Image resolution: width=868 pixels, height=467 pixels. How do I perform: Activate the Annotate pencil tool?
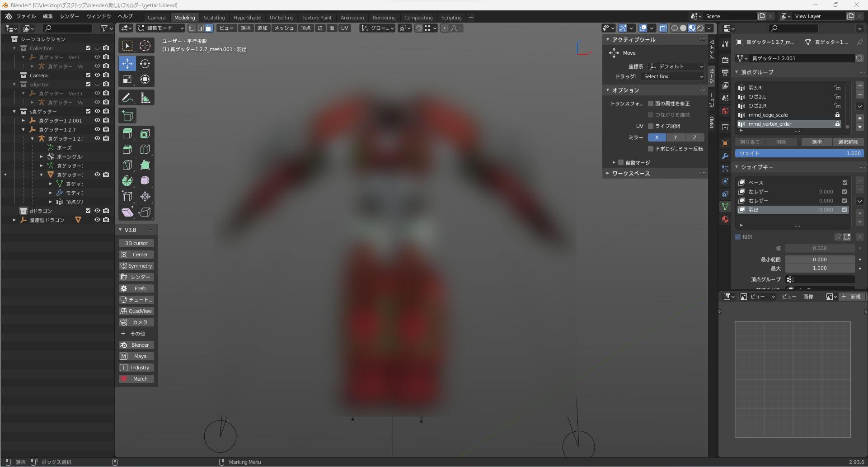point(127,98)
